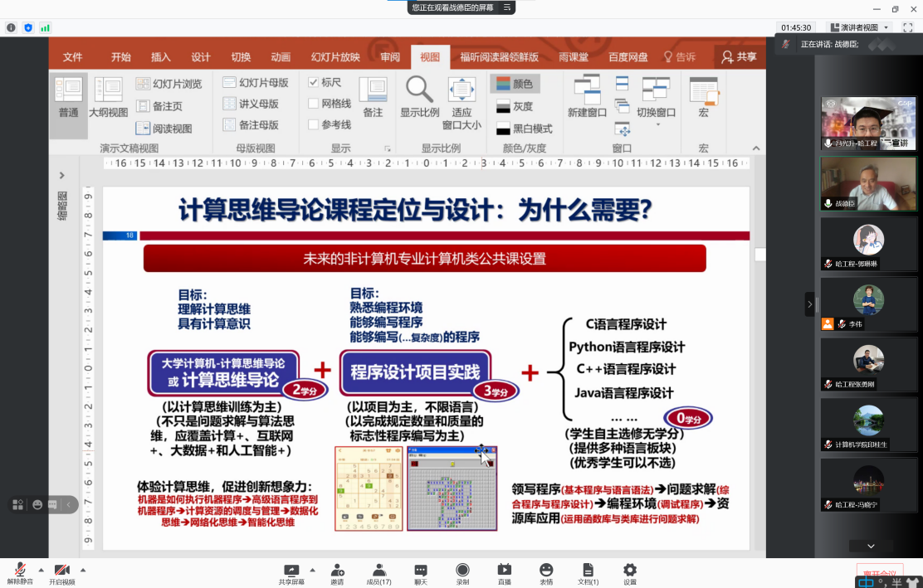Open the 邀请 invite icon

point(337,570)
